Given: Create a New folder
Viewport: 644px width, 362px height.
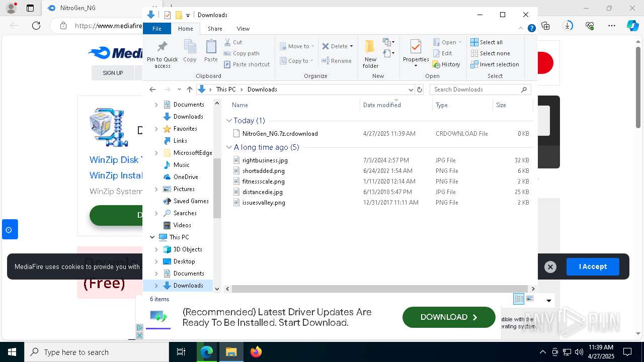Looking at the screenshot, I should (370, 53).
